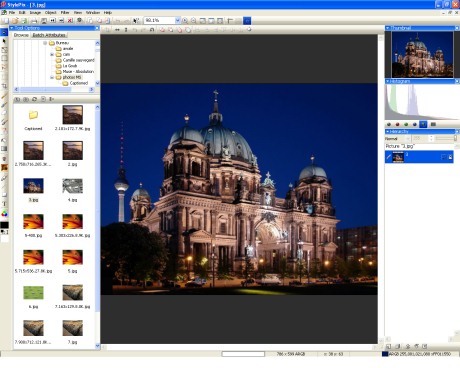460x368 pixels.
Task: Select the La Goub folder in tree
Action: (66, 66)
